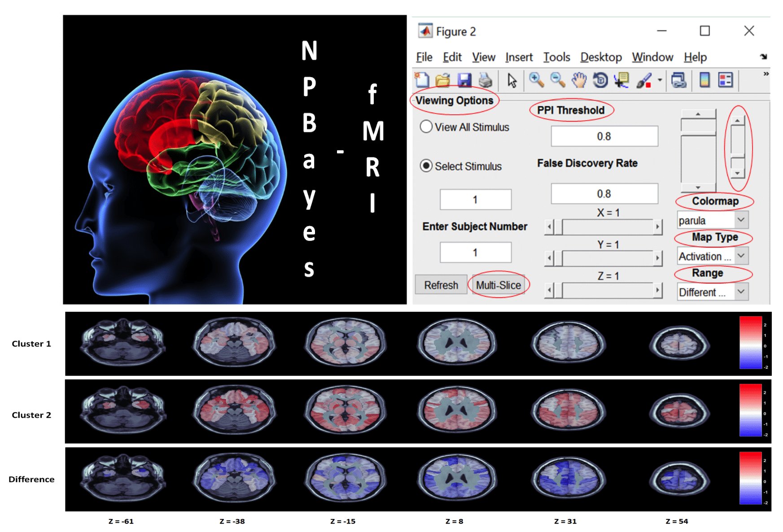The height and width of the screenshot is (532, 783).
Task: Dock the figure using corner arrow
Action: [764, 57]
